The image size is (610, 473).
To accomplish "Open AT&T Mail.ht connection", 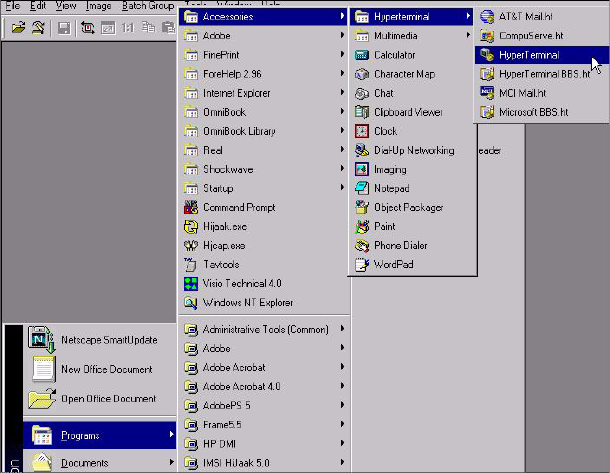I will pyautogui.click(x=541, y=17).
